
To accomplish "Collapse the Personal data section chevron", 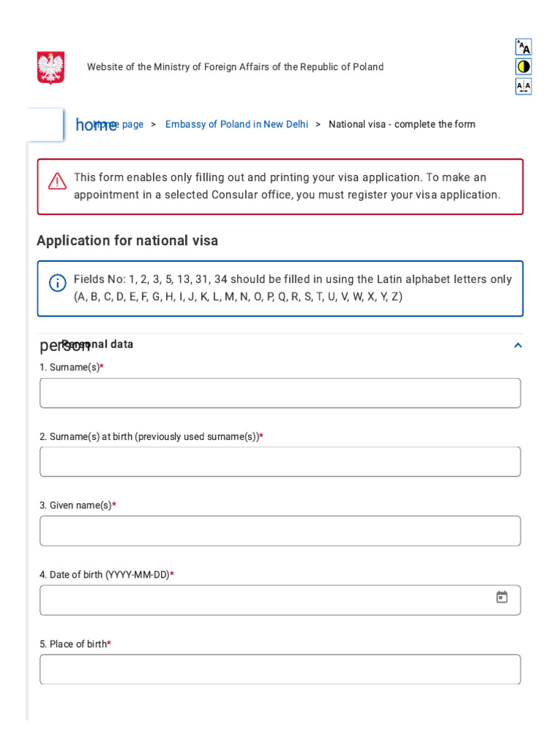I will (518, 345).
